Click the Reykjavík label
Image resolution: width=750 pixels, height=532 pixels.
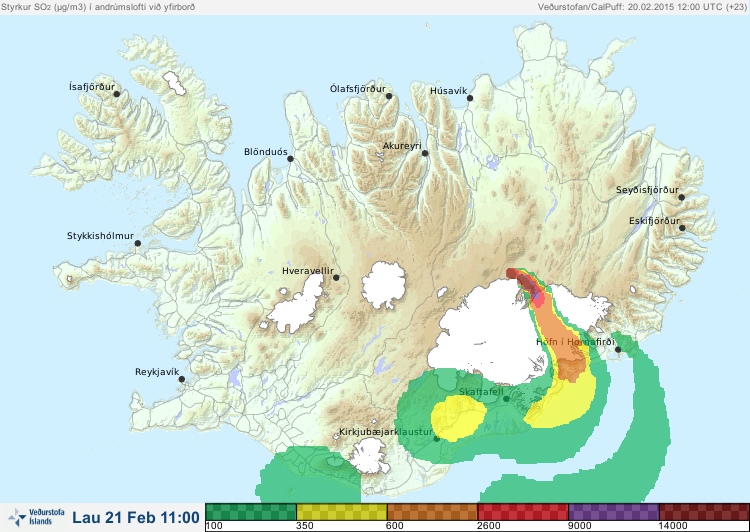(x=157, y=372)
